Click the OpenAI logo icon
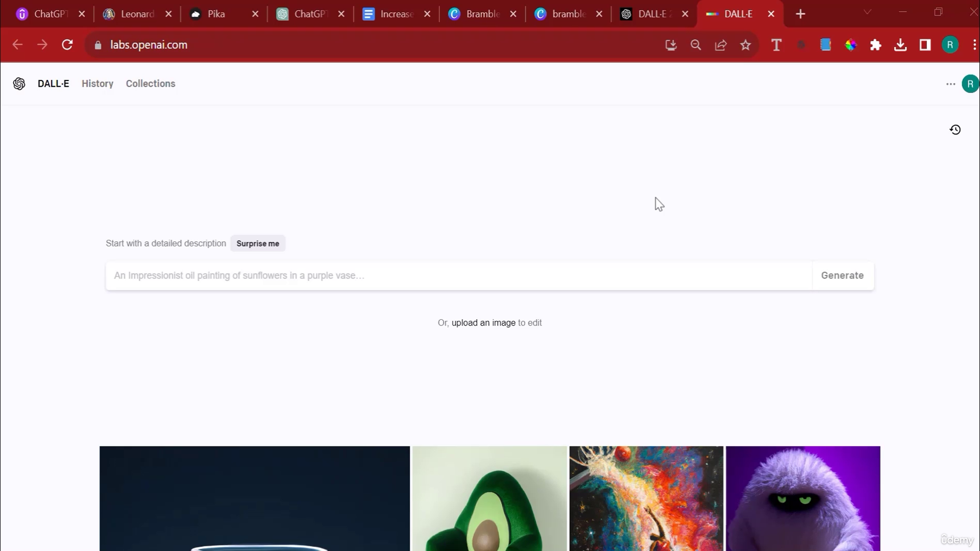The image size is (980, 551). click(x=19, y=84)
